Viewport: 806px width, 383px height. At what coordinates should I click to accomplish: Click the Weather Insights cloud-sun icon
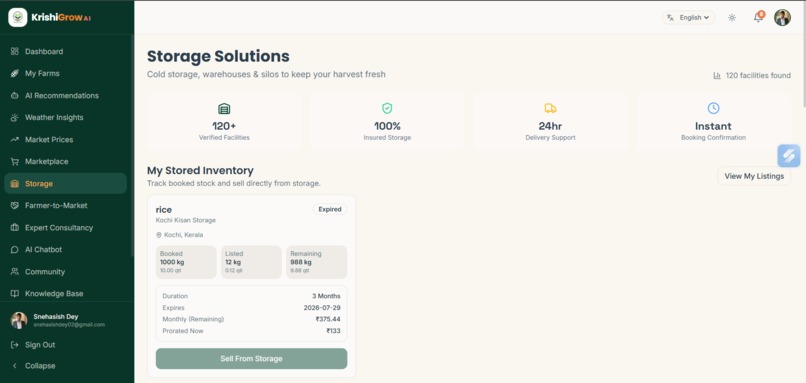click(14, 118)
